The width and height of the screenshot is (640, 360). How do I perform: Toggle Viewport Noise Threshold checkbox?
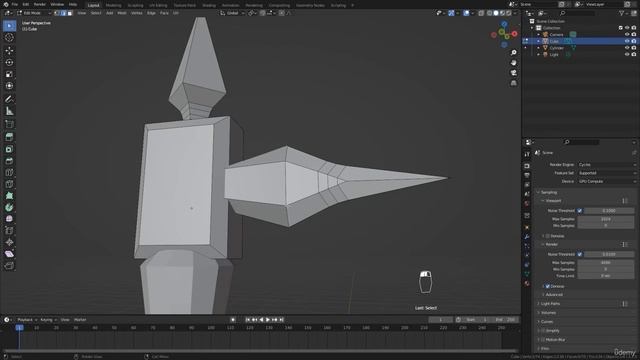point(580,211)
